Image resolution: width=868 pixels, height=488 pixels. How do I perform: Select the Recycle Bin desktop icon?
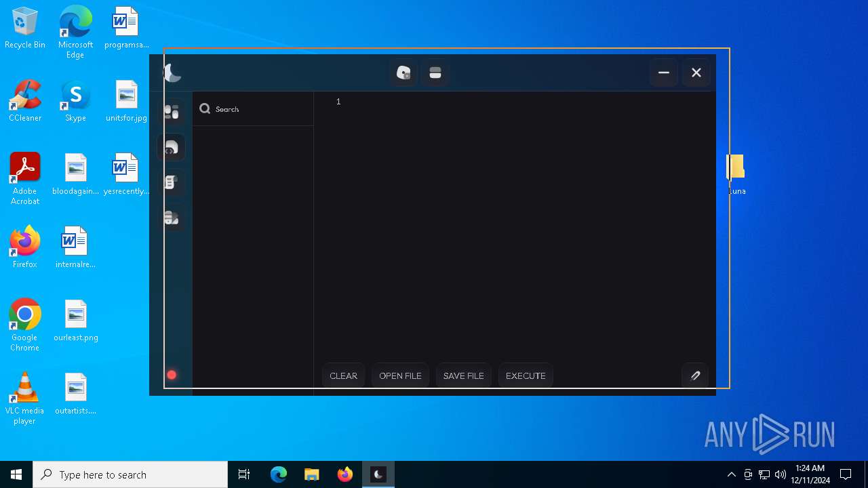pos(25,28)
